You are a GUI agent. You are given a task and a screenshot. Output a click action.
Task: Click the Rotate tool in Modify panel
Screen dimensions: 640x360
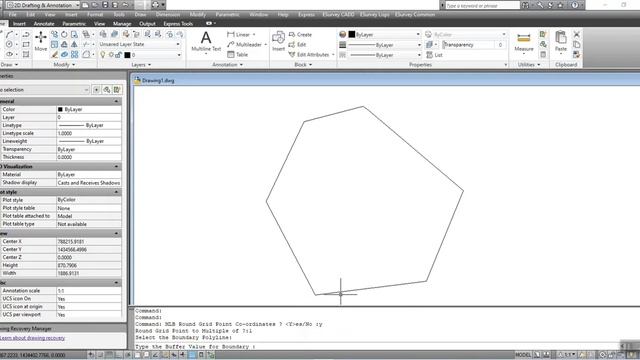point(64,35)
